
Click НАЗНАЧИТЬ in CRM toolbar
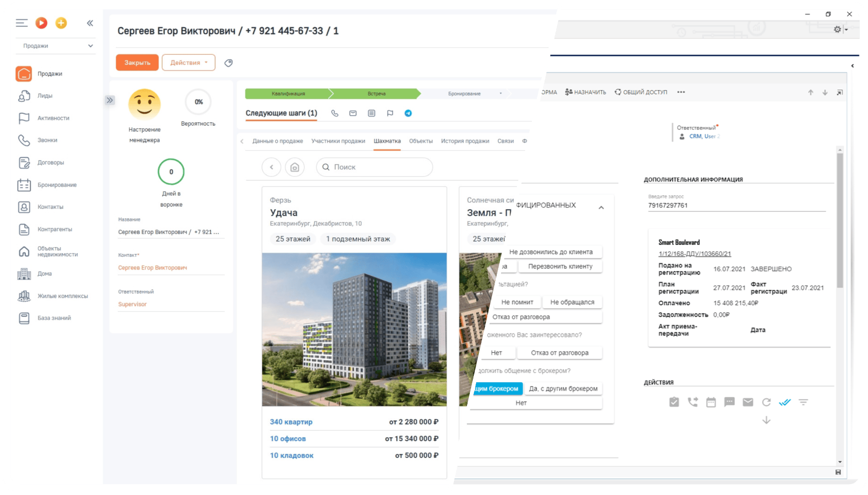coord(585,92)
